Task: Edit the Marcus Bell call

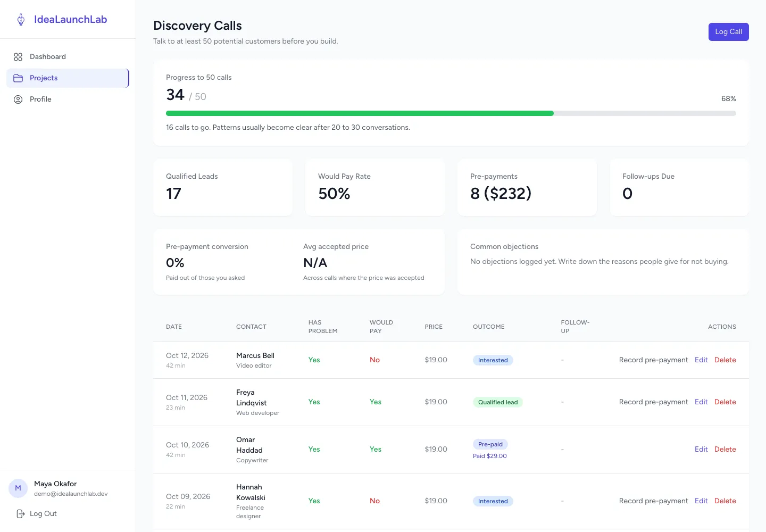Action: click(x=701, y=360)
